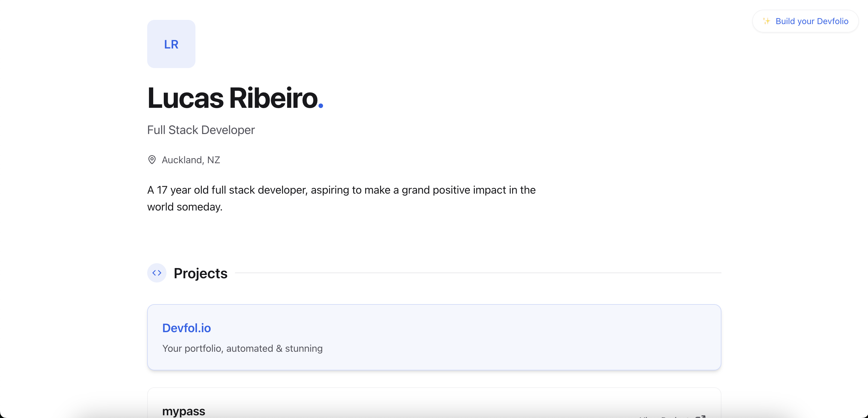Click the sparkle icon beside Build your Devfolio
The width and height of the screenshot is (868, 418).
coord(767,21)
